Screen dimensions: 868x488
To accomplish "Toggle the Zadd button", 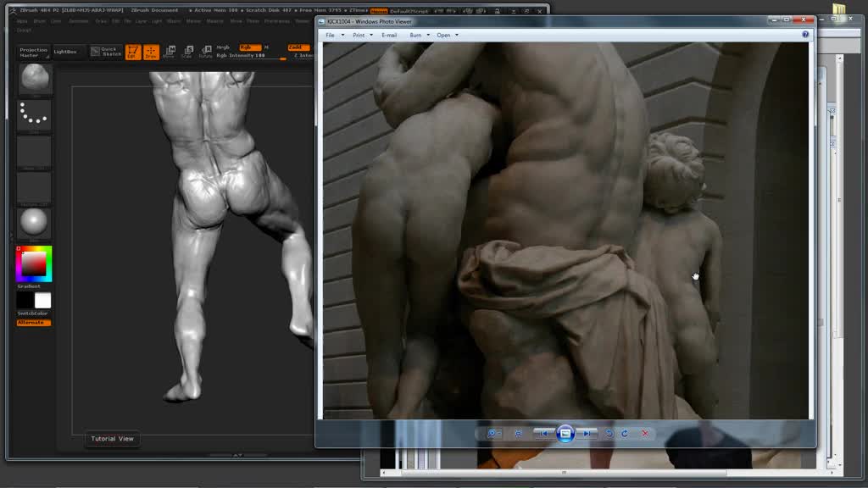I will coord(298,47).
